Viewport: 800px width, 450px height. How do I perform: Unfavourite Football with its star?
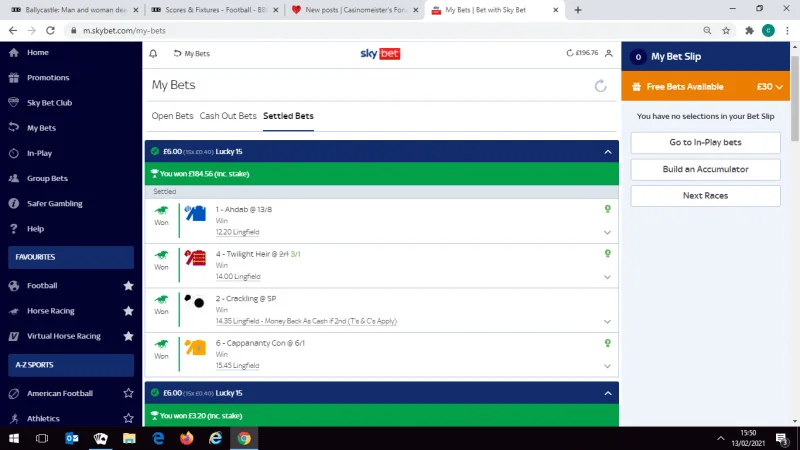click(x=129, y=286)
